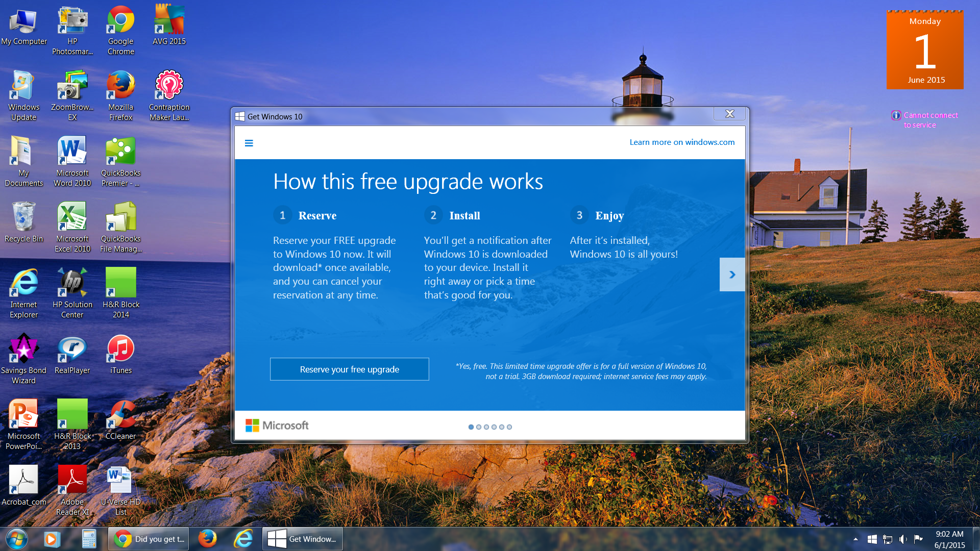This screenshot has height=551, width=980.
Task: Open Action Center flag icon
Action: click(x=918, y=539)
